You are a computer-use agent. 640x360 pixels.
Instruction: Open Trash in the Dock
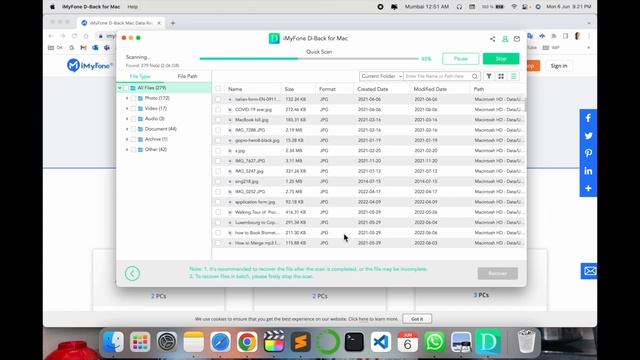526,341
